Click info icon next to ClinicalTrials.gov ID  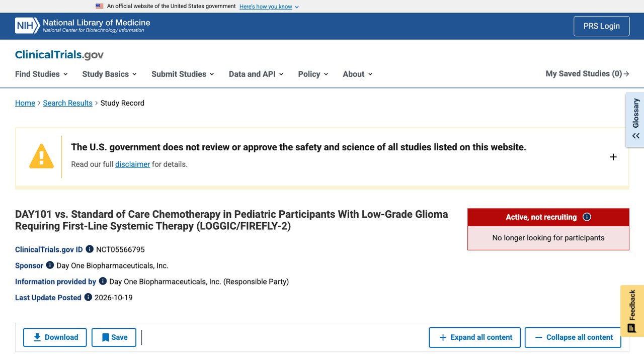click(x=90, y=249)
